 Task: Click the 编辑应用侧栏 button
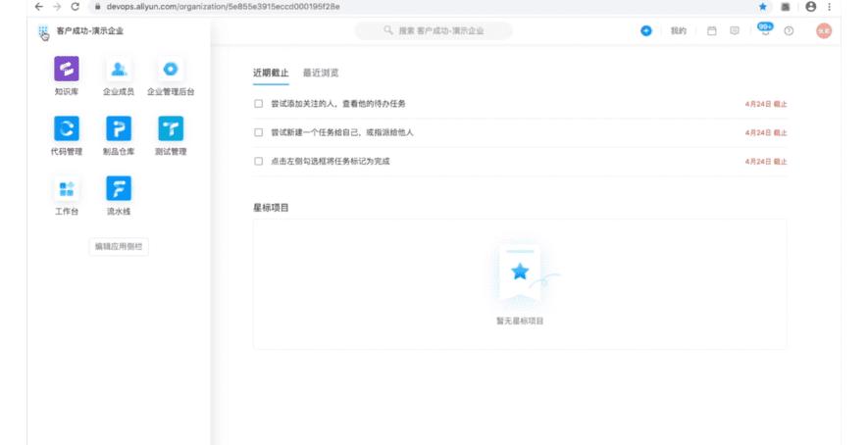pos(119,246)
